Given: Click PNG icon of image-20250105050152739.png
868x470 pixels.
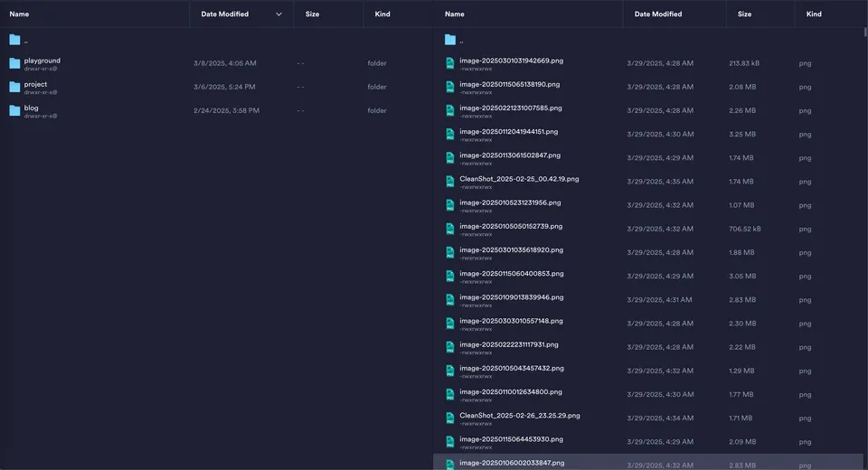Looking at the screenshot, I should tap(450, 229).
